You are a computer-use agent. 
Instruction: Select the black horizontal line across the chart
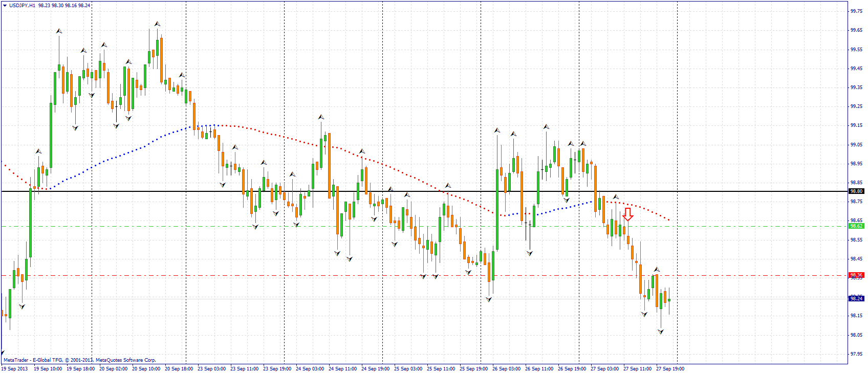pyautogui.click(x=424, y=191)
